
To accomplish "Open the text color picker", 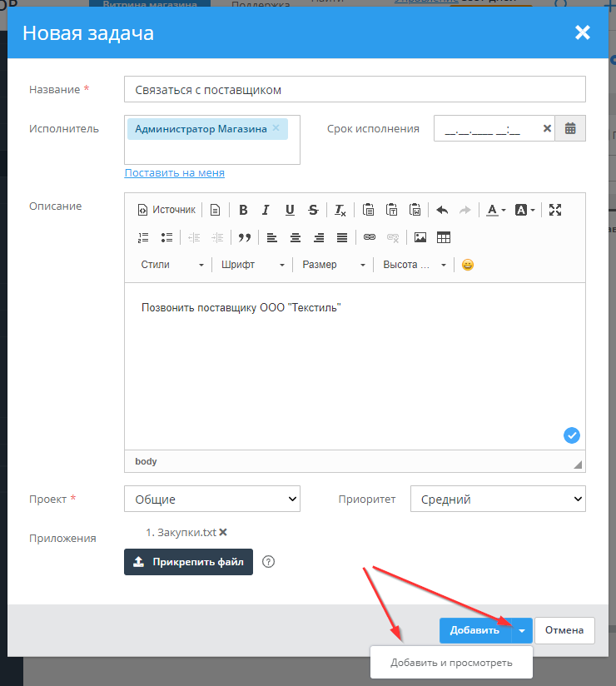I will [495, 210].
